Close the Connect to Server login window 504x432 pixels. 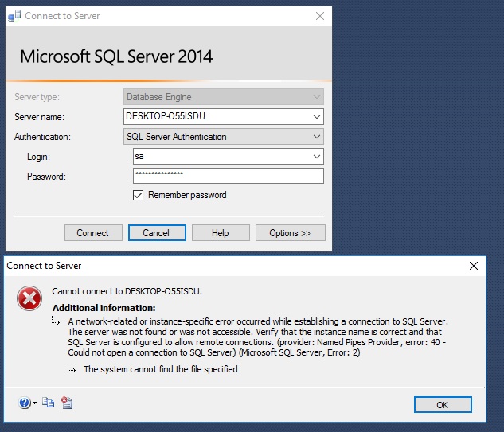coord(320,16)
